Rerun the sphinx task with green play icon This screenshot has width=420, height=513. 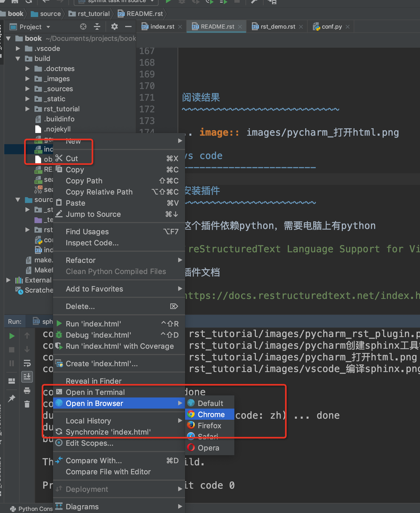click(x=12, y=336)
